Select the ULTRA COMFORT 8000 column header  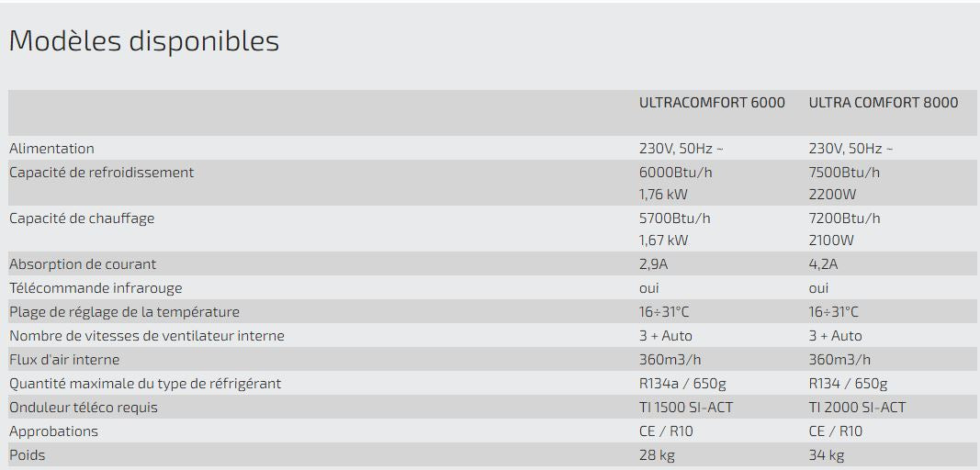883,103
